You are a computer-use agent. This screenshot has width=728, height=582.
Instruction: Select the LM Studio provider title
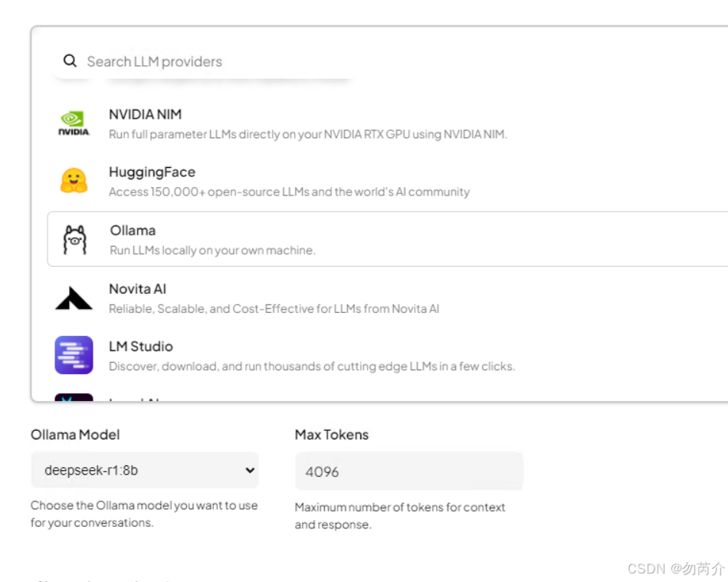pos(141,347)
